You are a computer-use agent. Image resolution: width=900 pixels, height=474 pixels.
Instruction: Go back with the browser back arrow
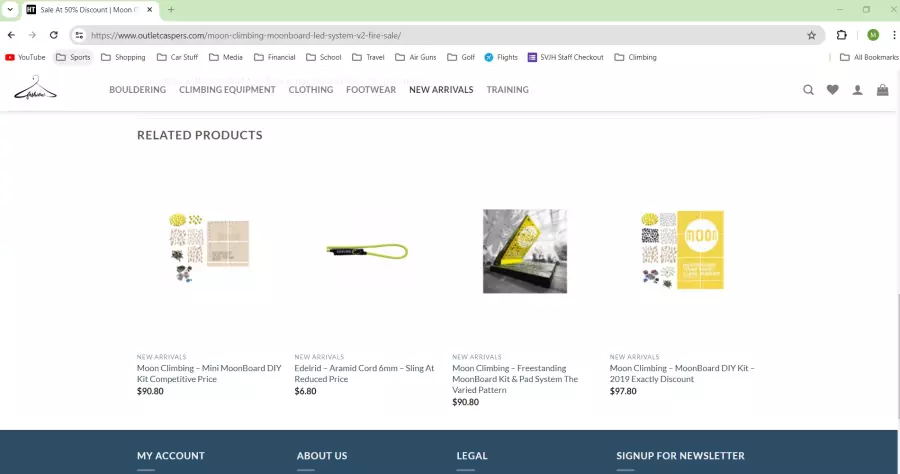coord(11,35)
